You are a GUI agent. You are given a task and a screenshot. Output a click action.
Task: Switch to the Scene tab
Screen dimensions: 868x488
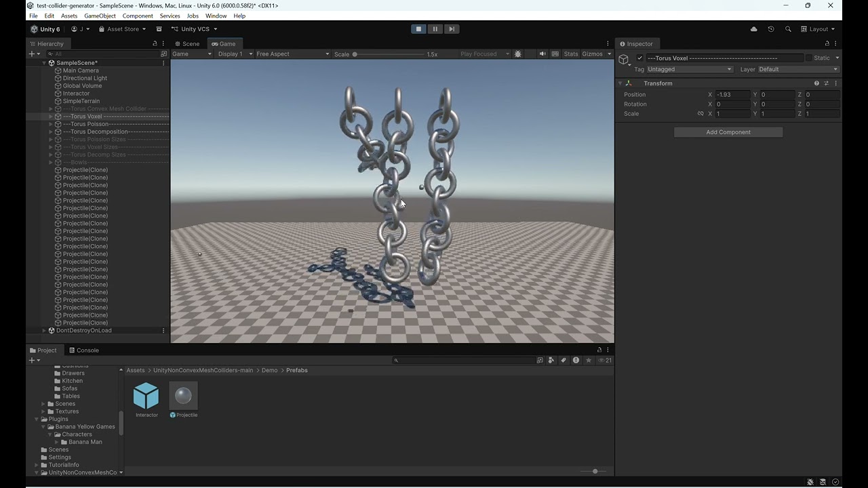(187, 43)
